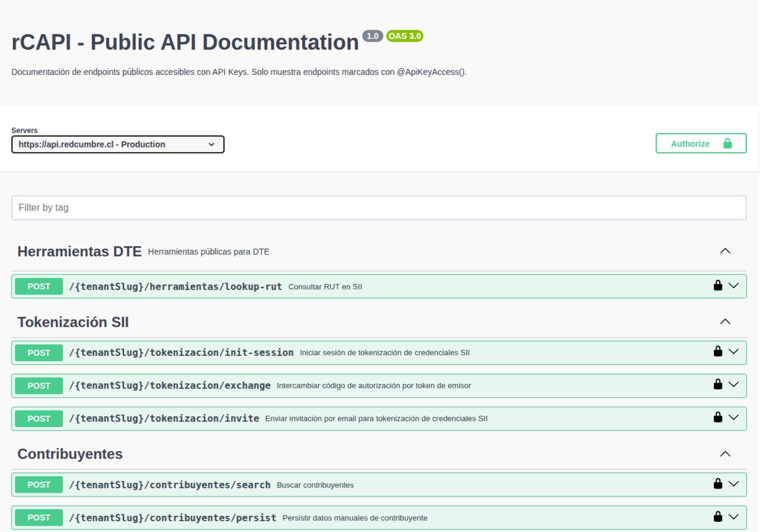The image size is (760, 532).
Task: Click lock icon on tokenizacion/invite endpoint
Action: coord(717,418)
